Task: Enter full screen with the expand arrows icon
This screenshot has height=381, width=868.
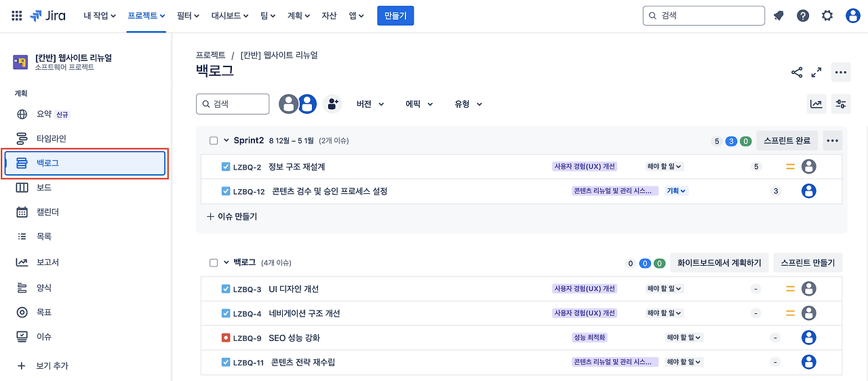Action: pyautogui.click(x=816, y=73)
